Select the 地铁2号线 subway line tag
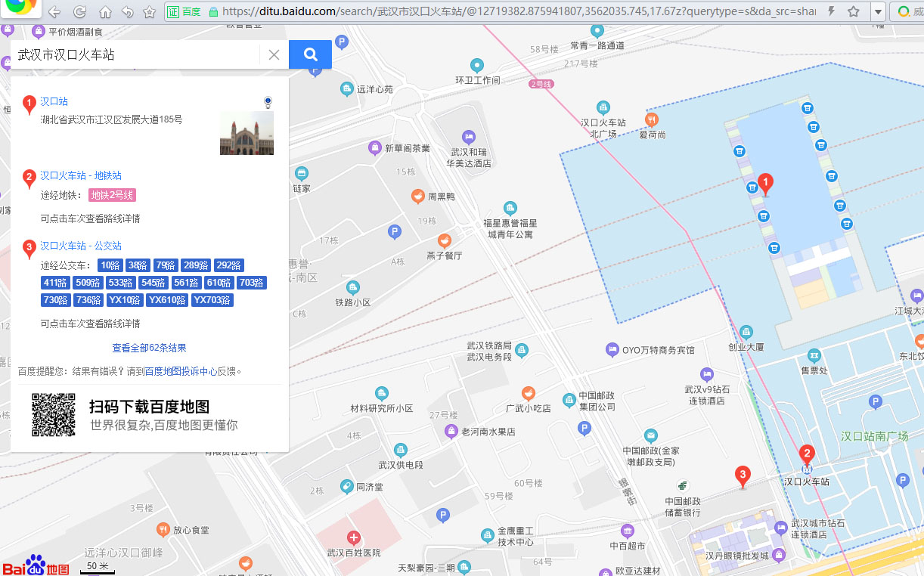Viewport: 924px width, 576px height. 113,195
